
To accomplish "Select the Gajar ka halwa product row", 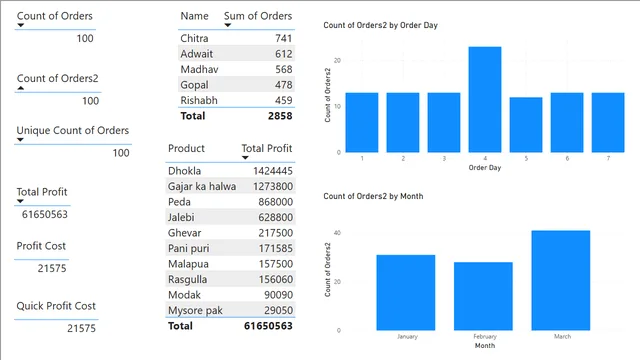I will point(231,186).
